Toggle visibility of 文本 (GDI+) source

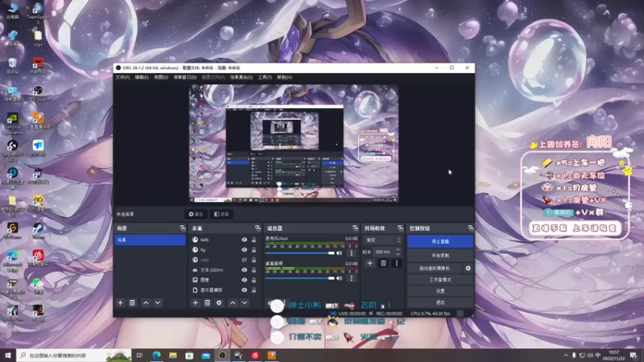coord(245,270)
